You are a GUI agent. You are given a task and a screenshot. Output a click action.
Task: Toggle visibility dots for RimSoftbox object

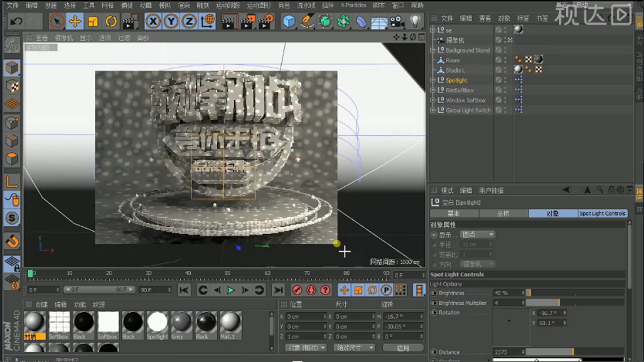506,90
